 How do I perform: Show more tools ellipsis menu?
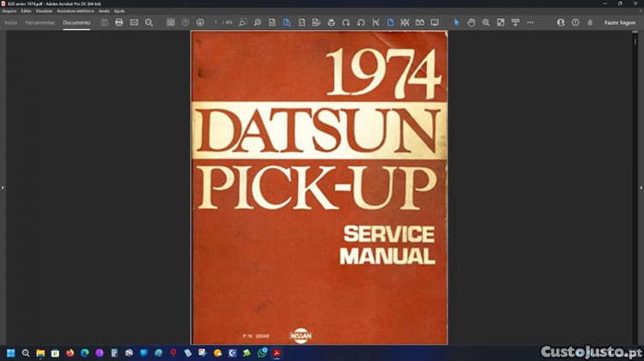(x=530, y=22)
